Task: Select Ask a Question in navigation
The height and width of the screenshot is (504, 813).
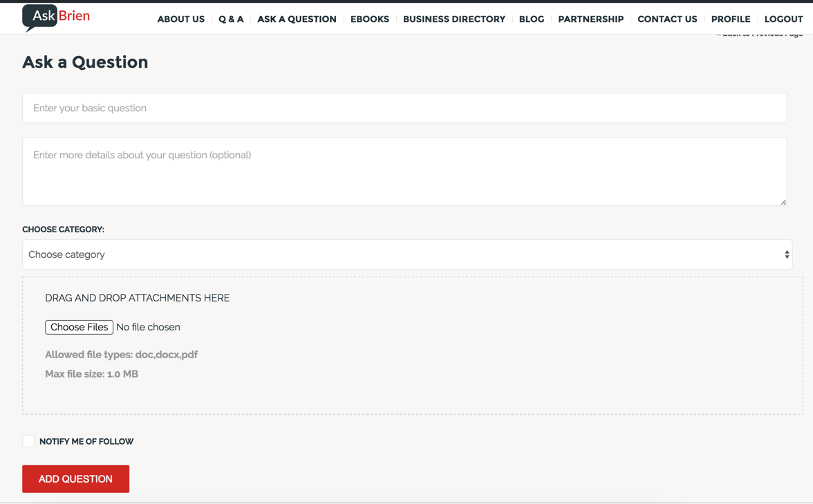Action: pos(297,19)
